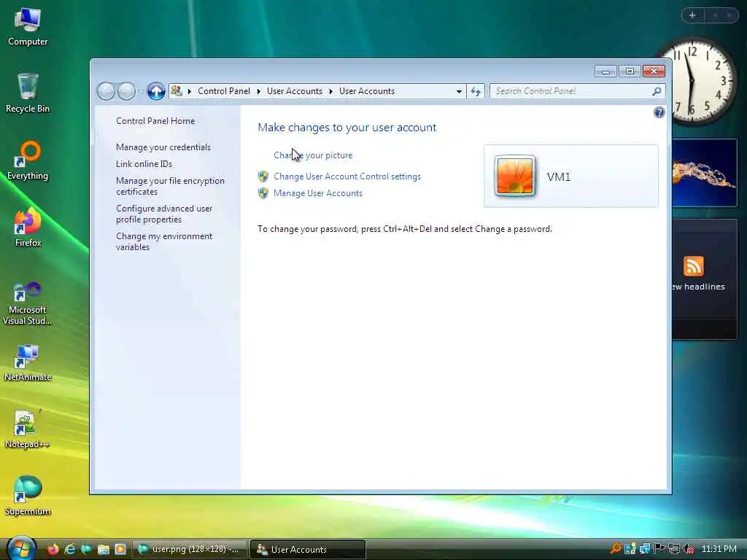
Task: Open Configure advanced user profile properties
Action: click(164, 214)
